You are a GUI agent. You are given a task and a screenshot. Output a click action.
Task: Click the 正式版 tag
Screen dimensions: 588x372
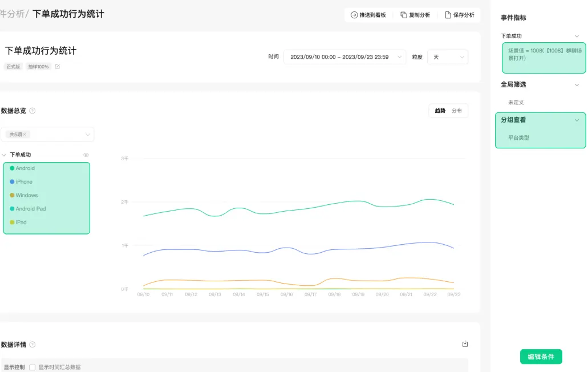coord(13,66)
